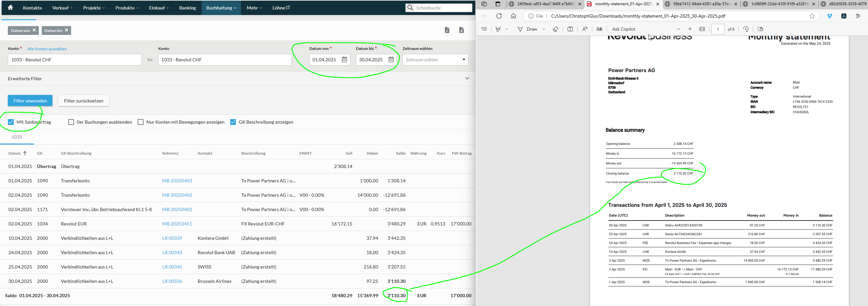Add this page to favorites
The width and height of the screenshot is (868, 306).
point(813,16)
